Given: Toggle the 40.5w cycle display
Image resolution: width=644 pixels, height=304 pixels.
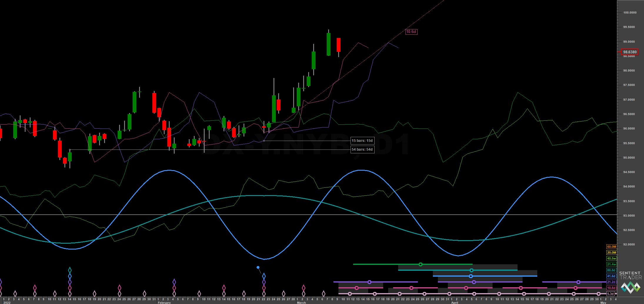Looking at the screenshot, I should (x=612, y=258).
